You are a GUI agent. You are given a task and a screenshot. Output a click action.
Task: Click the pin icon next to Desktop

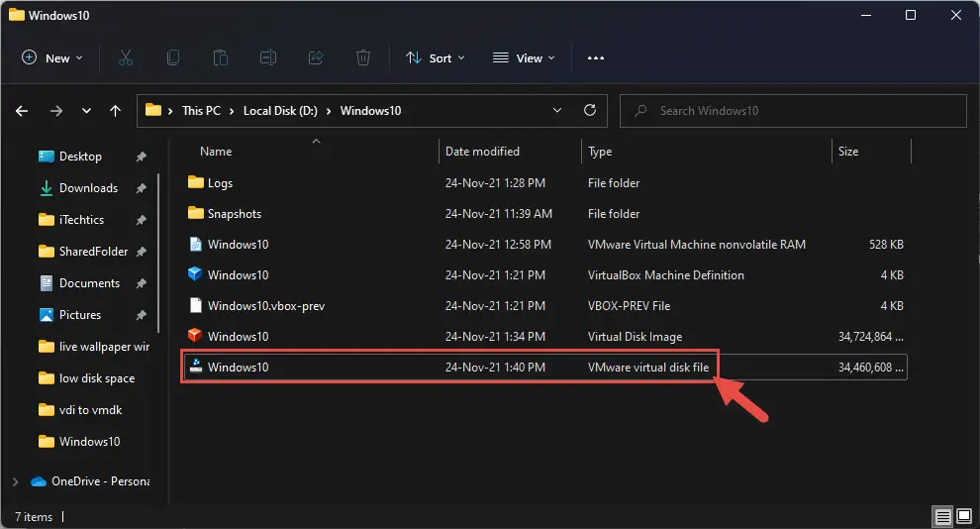click(x=142, y=157)
